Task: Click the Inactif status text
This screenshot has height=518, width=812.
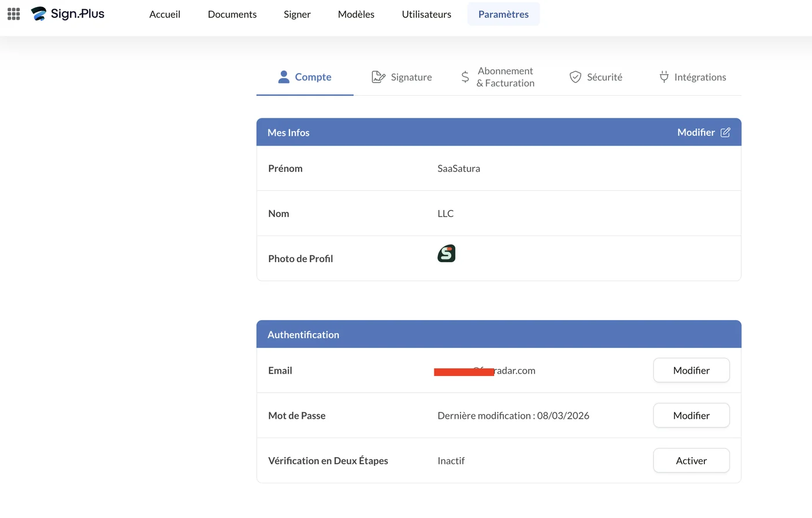Action: click(451, 461)
